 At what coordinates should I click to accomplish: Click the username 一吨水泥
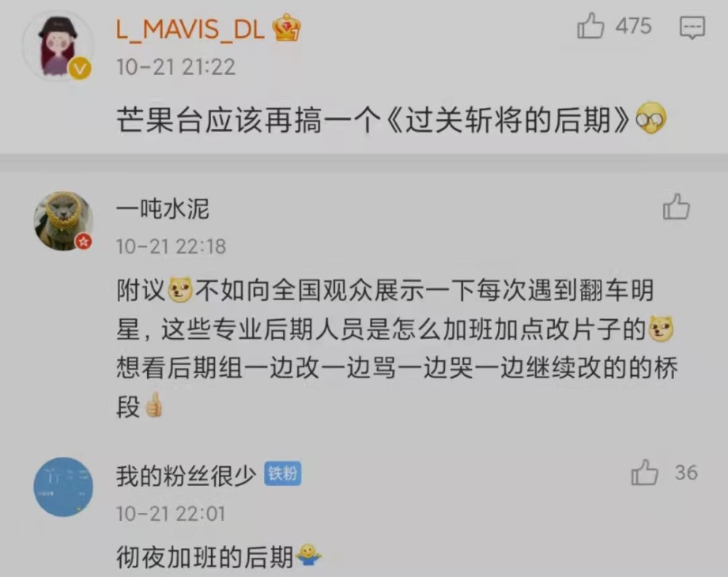click(x=162, y=208)
